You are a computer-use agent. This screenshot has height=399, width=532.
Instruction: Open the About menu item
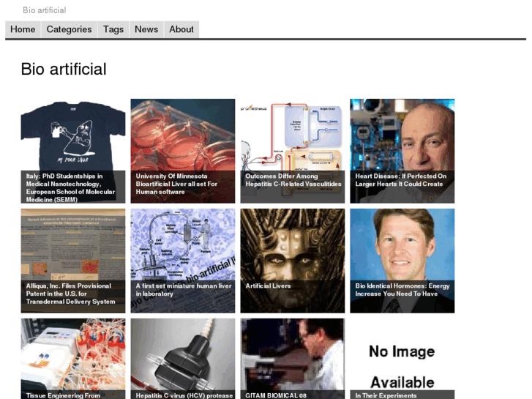pyautogui.click(x=181, y=29)
